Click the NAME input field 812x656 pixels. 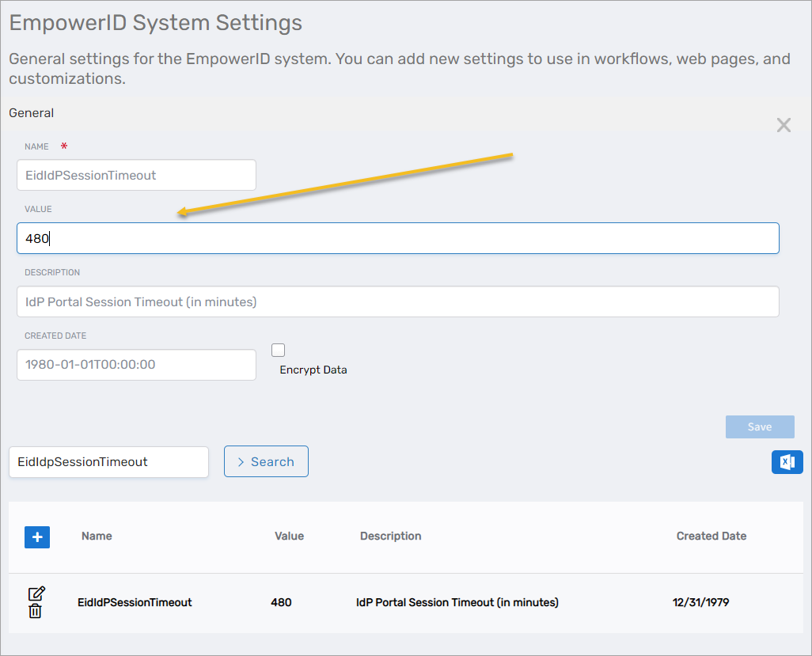(x=135, y=175)
